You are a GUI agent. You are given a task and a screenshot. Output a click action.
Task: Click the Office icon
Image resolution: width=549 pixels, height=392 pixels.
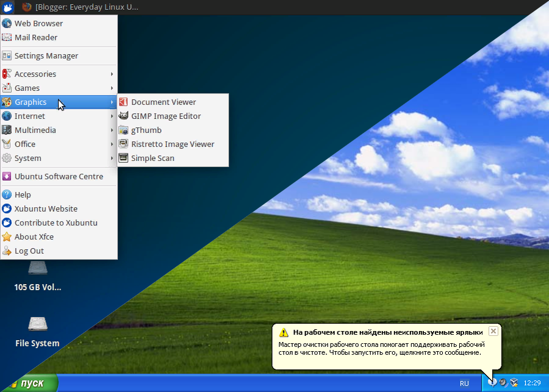7,144
